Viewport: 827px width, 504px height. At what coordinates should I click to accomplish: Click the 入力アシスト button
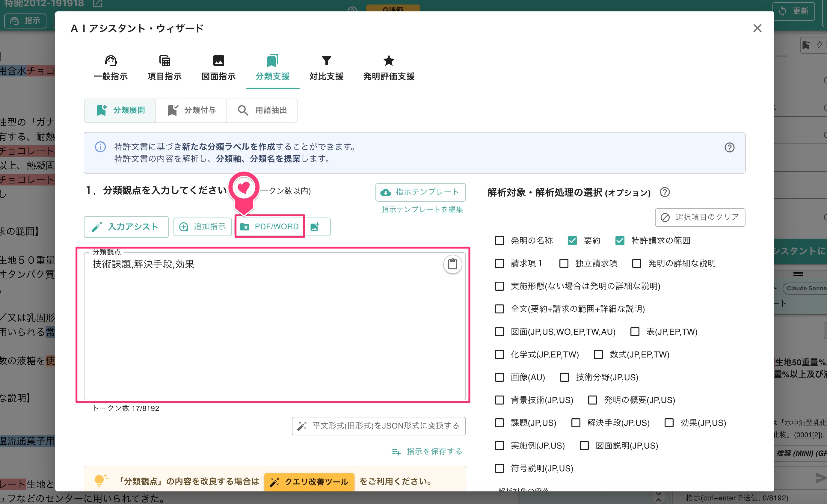pos(126,227)
